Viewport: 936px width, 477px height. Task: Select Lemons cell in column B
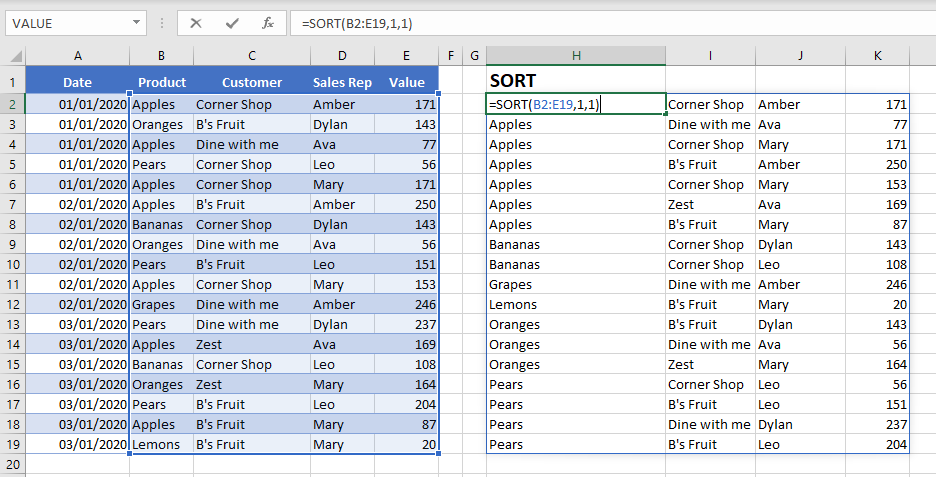coord(162,445)
